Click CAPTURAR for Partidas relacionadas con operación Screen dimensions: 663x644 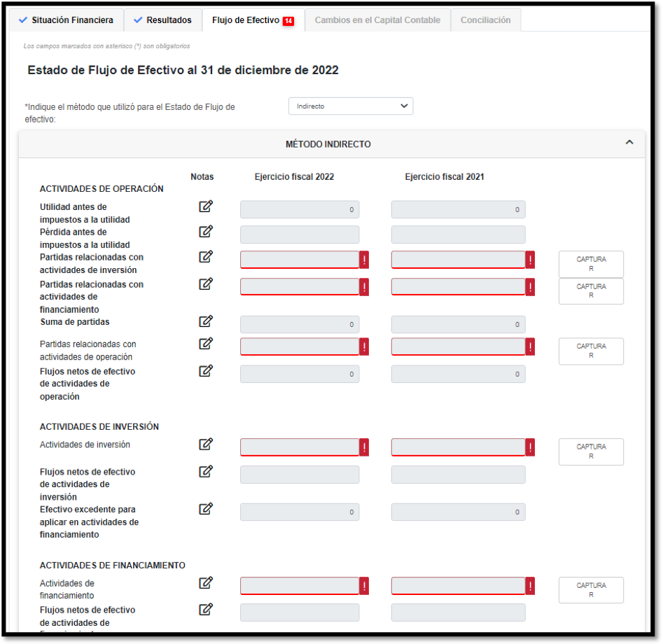[591, 351]
